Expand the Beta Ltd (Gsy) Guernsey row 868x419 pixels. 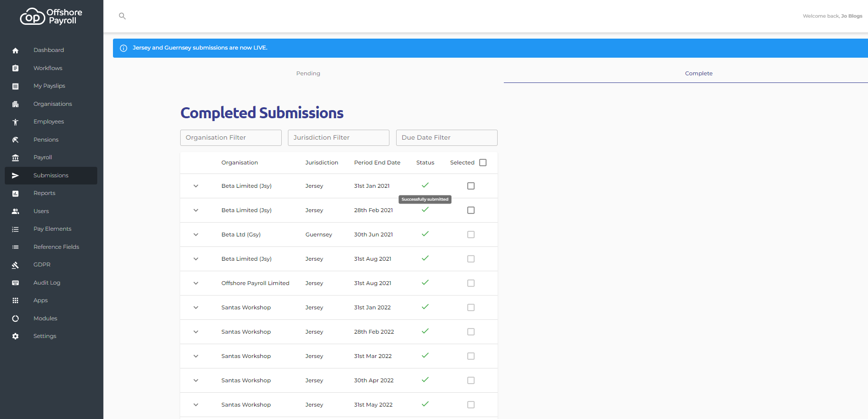(x=196, y=235)
